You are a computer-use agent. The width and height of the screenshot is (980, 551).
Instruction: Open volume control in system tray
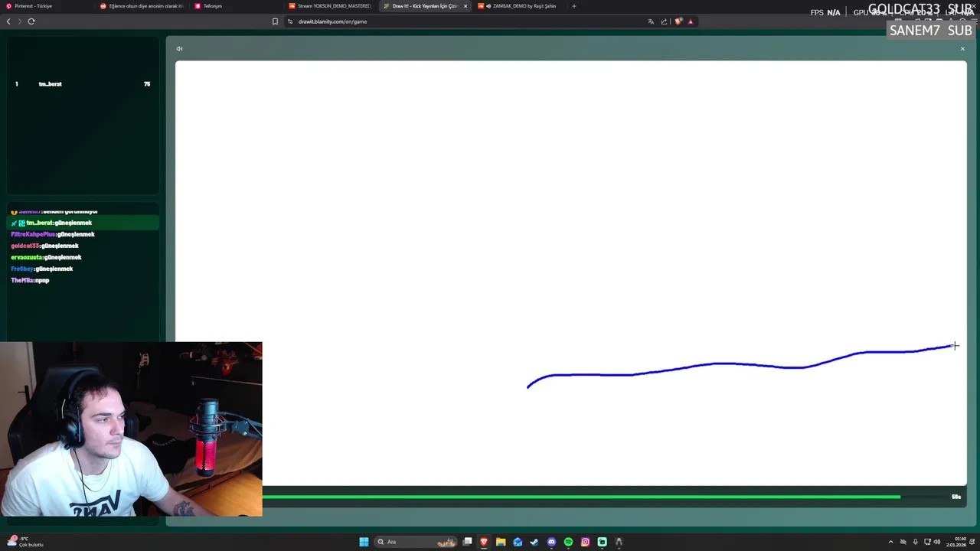tap(936, 542)
